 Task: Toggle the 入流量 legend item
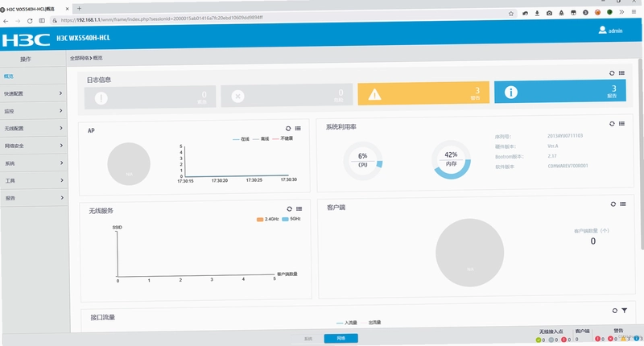(346, 323)
